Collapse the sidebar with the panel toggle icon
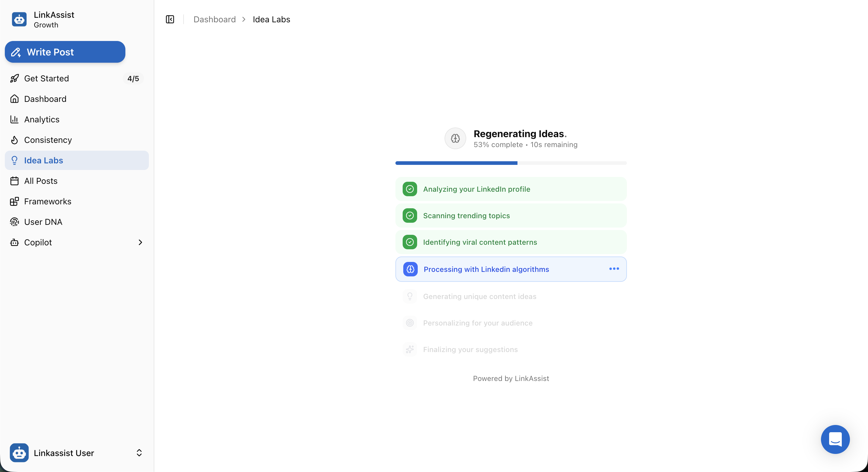 [170, 20]
